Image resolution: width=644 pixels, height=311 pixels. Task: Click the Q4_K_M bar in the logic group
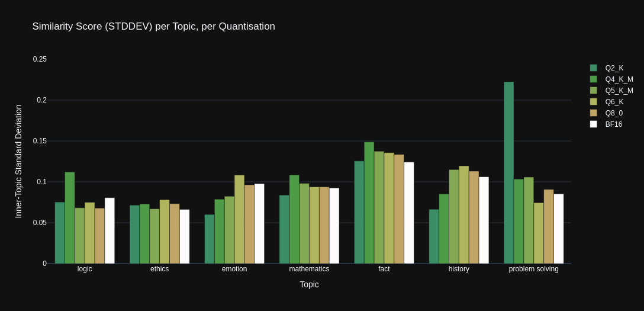point(70,218)
